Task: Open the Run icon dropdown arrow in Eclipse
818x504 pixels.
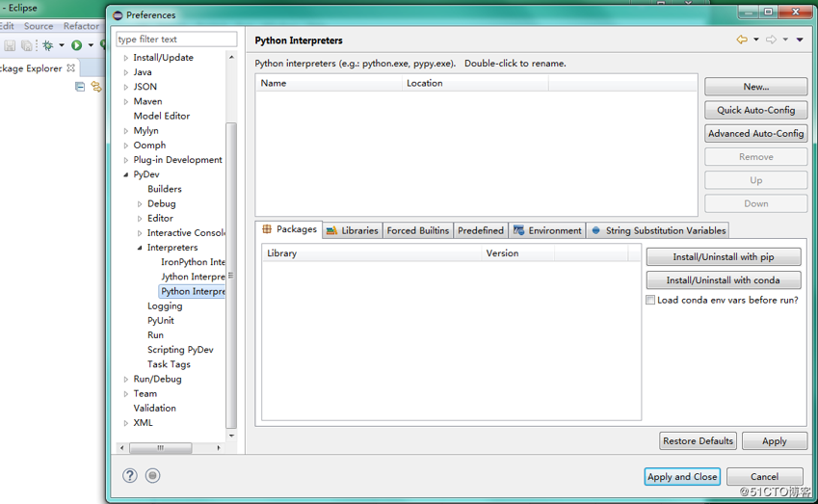Action: tap(91, 45)
